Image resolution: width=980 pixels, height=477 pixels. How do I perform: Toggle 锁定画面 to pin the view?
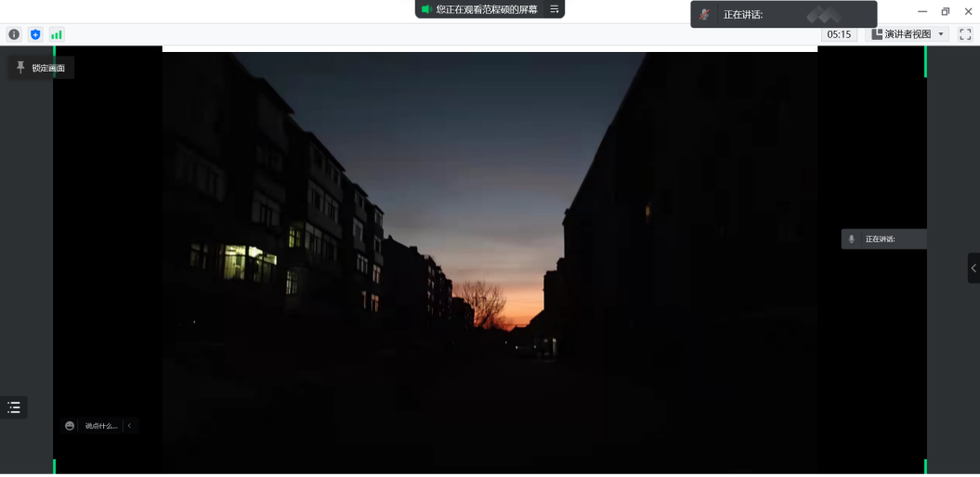41,68
